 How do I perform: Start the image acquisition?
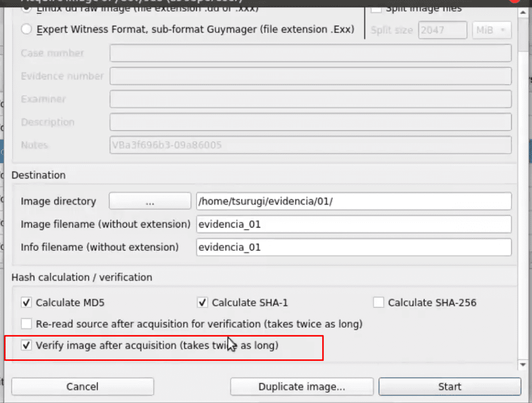[x=449, y=386]
